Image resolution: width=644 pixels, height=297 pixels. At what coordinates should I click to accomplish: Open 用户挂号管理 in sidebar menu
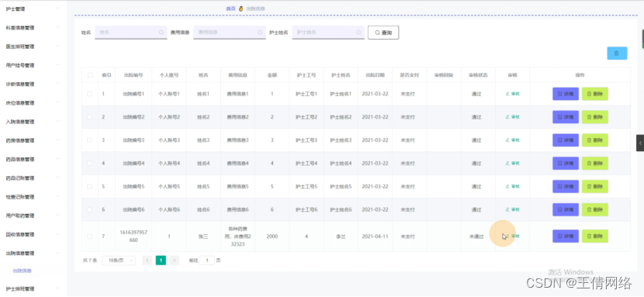click(x=33, y=65)
